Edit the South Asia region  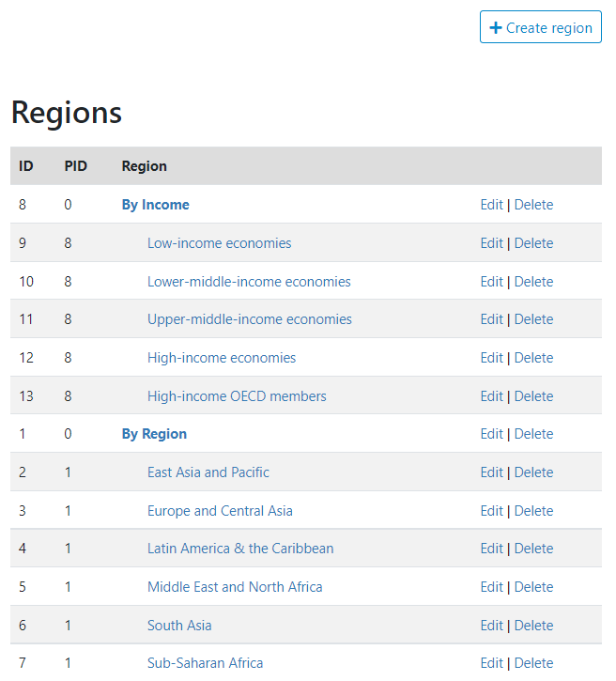pyautogui.click(x=491, y=626)
